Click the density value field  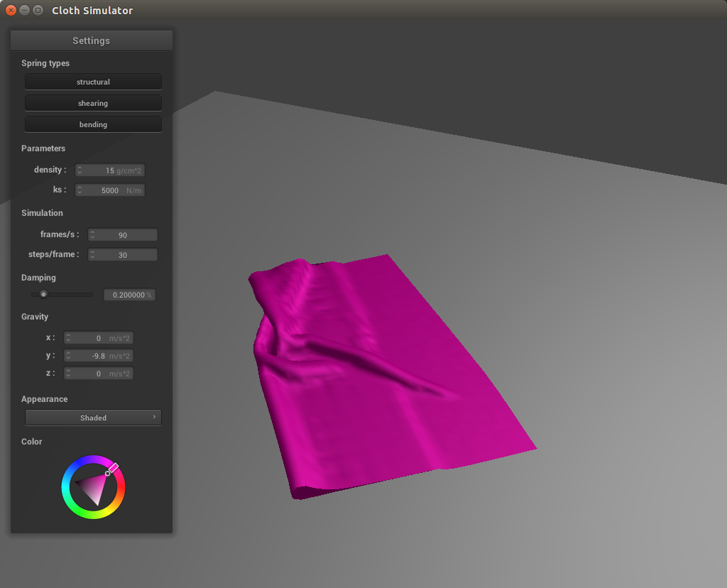coord(114,170)
